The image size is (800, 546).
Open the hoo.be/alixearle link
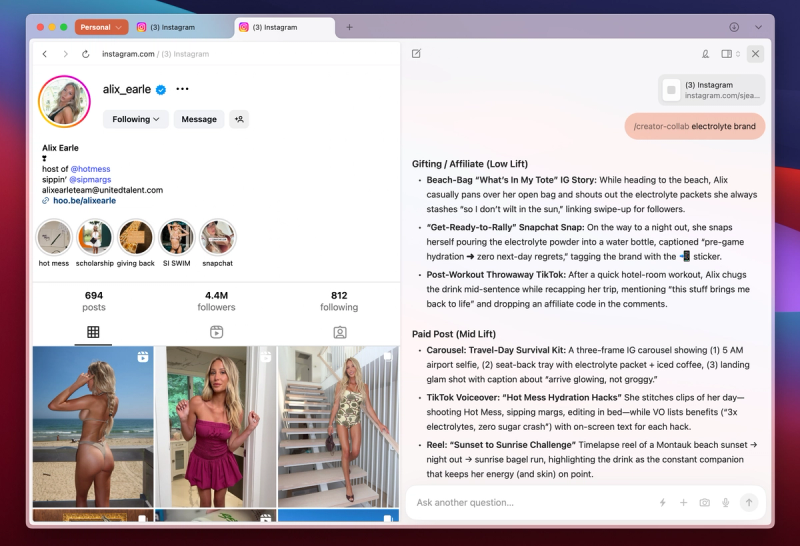click(x=85, y=201)
